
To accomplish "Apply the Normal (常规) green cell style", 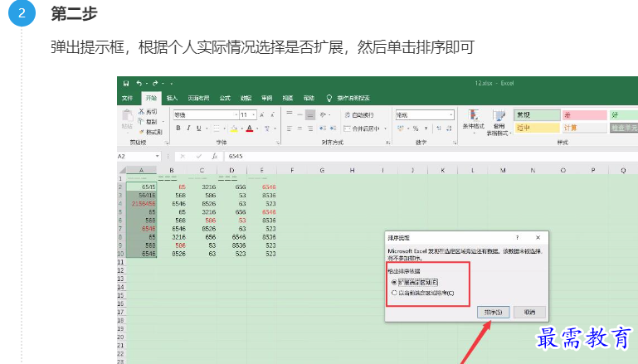I will [537, 115].
